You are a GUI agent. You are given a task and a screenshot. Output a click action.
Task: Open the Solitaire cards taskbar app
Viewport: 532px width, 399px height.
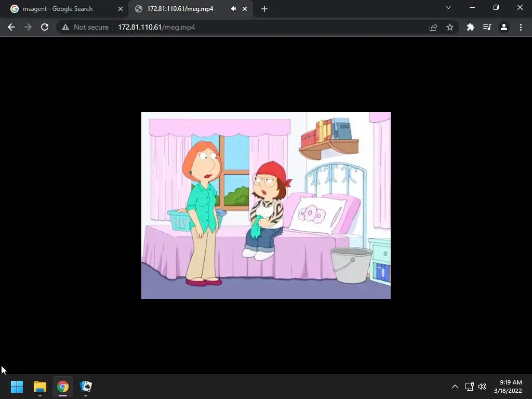tap(86, 387)
